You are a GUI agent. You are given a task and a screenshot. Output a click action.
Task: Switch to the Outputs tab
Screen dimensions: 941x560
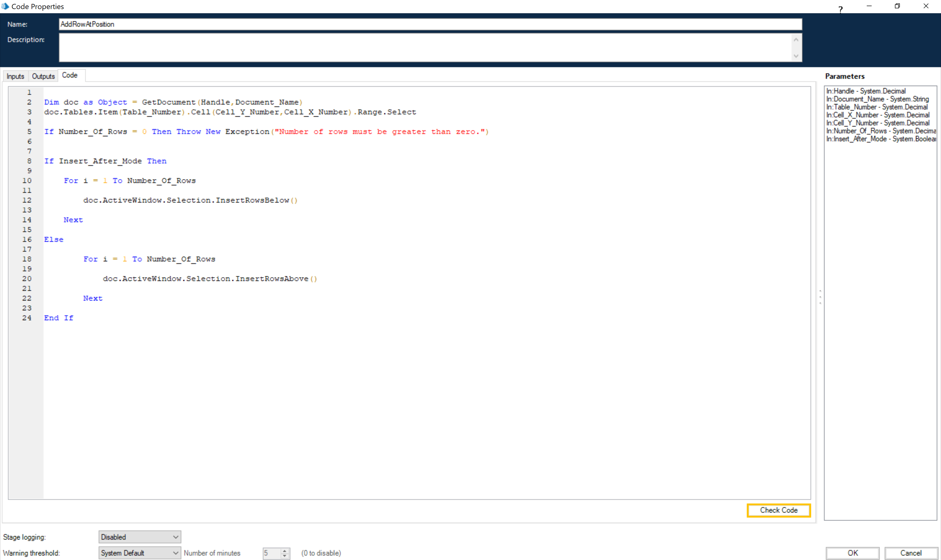pos(43,76)
